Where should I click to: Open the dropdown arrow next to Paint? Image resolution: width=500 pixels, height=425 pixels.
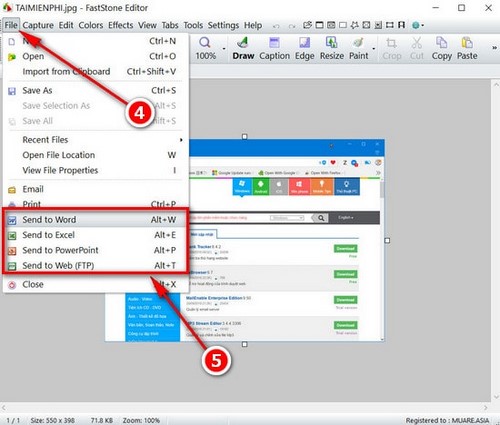(x=374, y=49)
